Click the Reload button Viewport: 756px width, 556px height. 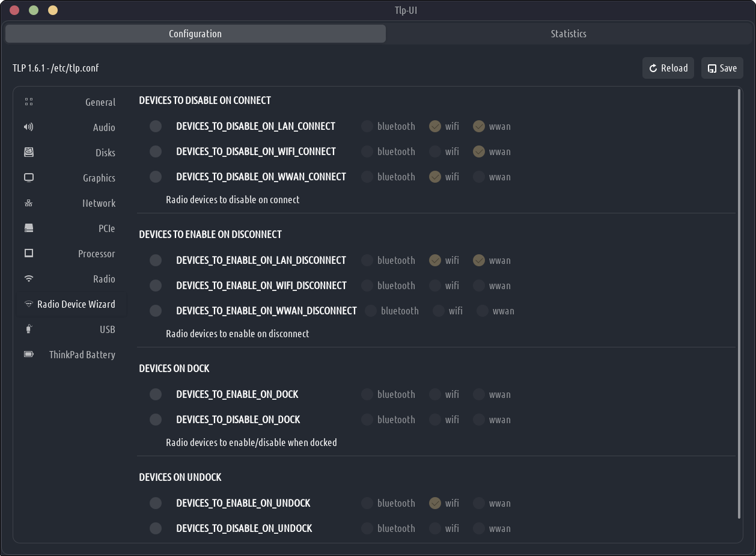pos(668,68)
